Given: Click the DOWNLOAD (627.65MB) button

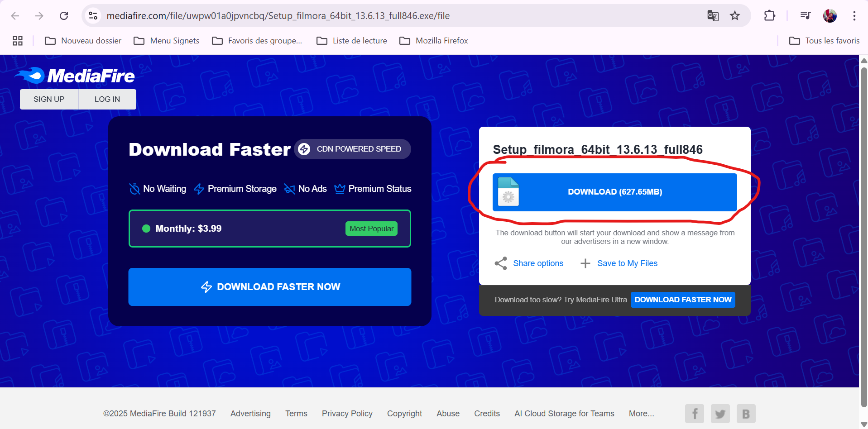Looking at the screenshot, I should [614, 192].
